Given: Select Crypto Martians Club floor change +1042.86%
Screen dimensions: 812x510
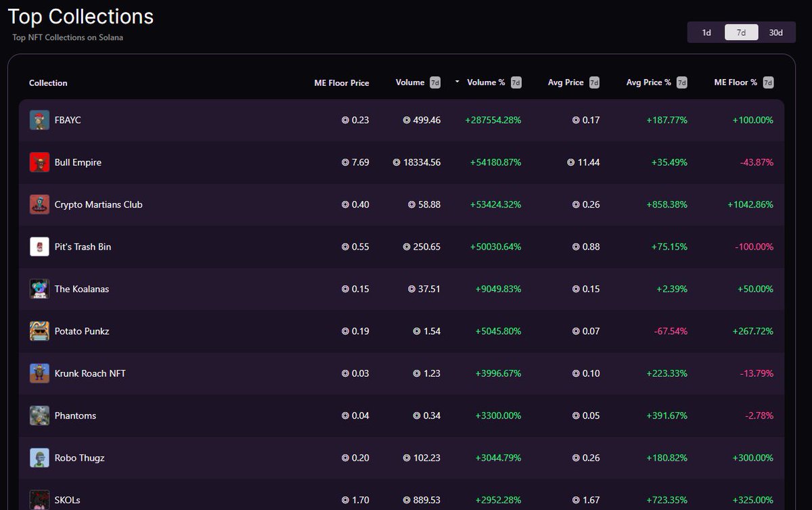Looking at the screenshot, I should pos(750,204).
